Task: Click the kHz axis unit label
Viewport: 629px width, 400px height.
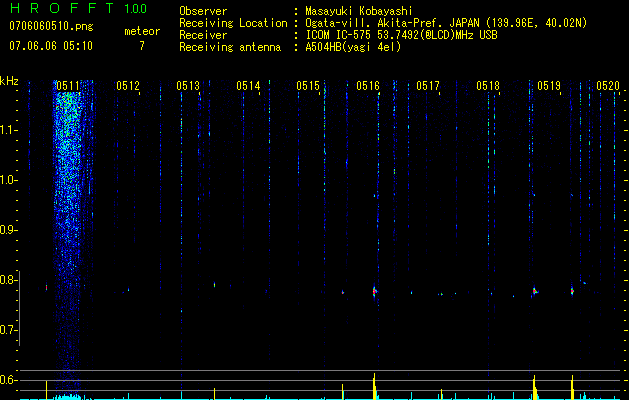Action: 9,81
